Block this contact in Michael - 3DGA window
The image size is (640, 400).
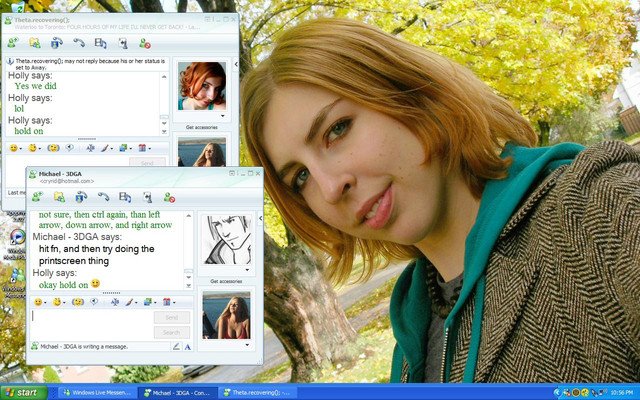point(169,198)
